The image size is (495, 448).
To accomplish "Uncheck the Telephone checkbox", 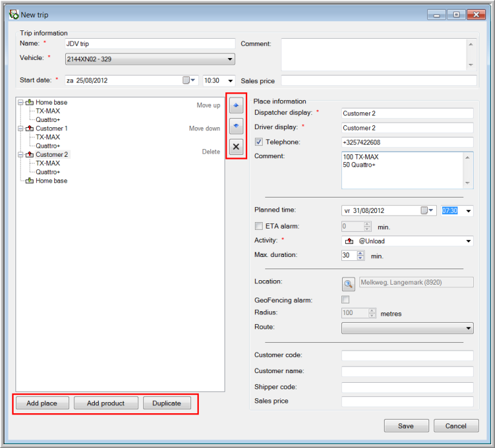I will (x=259, y=142).
